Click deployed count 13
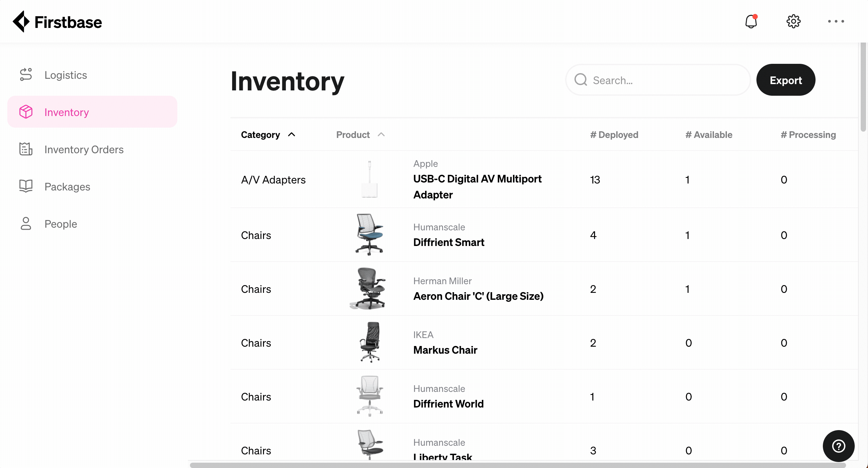This screenshot has width=868, height=468. (595, 180)
